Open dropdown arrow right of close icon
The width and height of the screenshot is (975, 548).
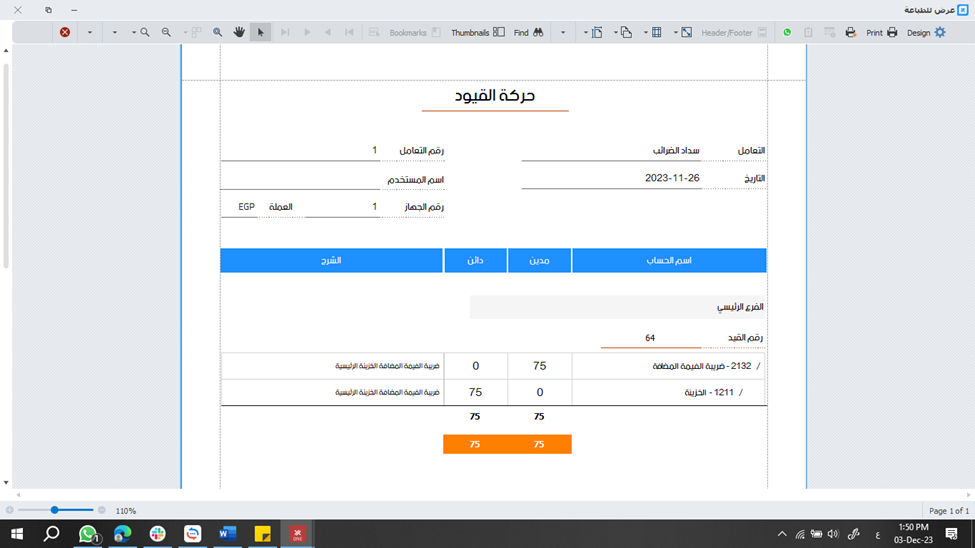[x=90, y=32]
